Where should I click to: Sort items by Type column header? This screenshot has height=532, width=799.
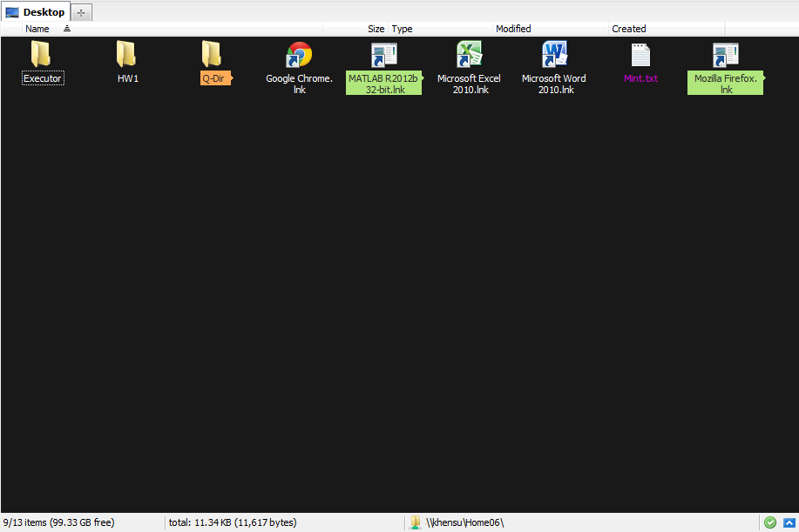click(403, 29)
